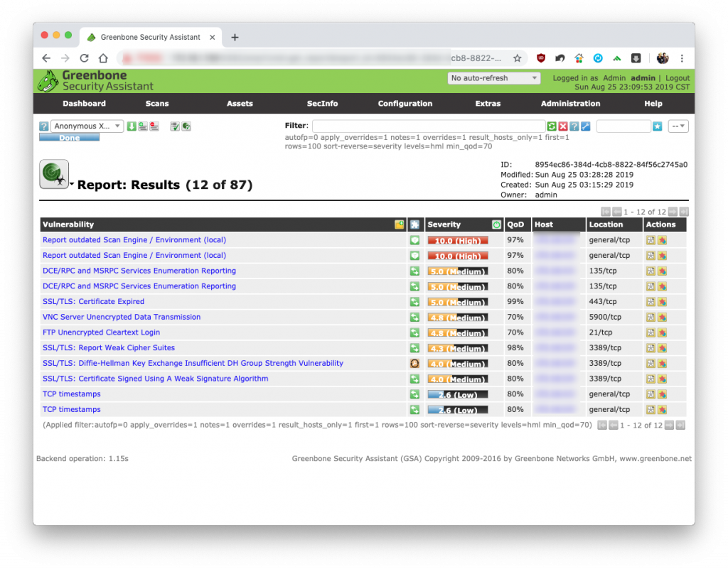Open the Anonymous X... report format dropdown
The width and height of the screenshot is (728, 569).
click(x=87, y=126)
